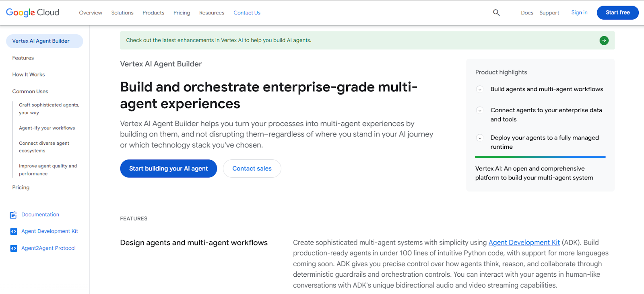Open the Pricing menu in header
This screenshot has height=294, width=644.
182,13
